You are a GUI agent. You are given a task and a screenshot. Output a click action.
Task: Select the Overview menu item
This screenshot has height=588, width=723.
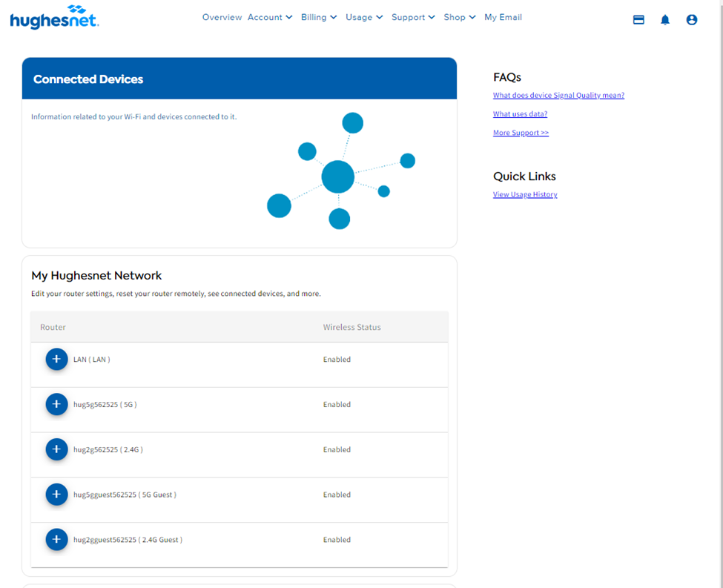(222, 17)
